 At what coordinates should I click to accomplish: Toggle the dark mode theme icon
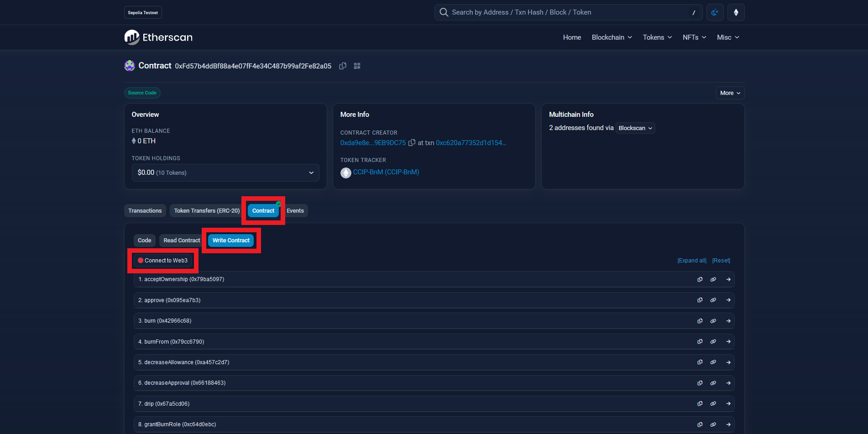tap(715, 12)
